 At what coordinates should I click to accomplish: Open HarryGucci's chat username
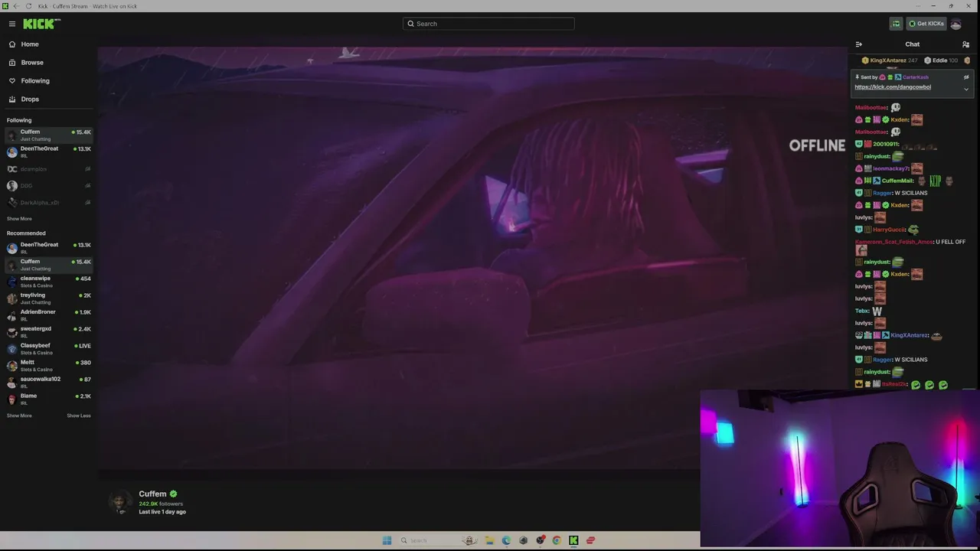pyautogui.click(x=889, y=230)
